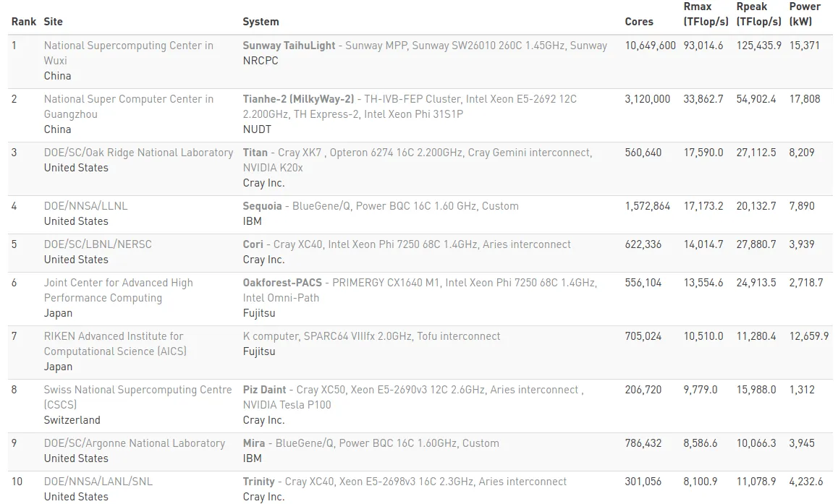Click the Titan system name
Screen dimensions: 838x504
tap(255, 153)
